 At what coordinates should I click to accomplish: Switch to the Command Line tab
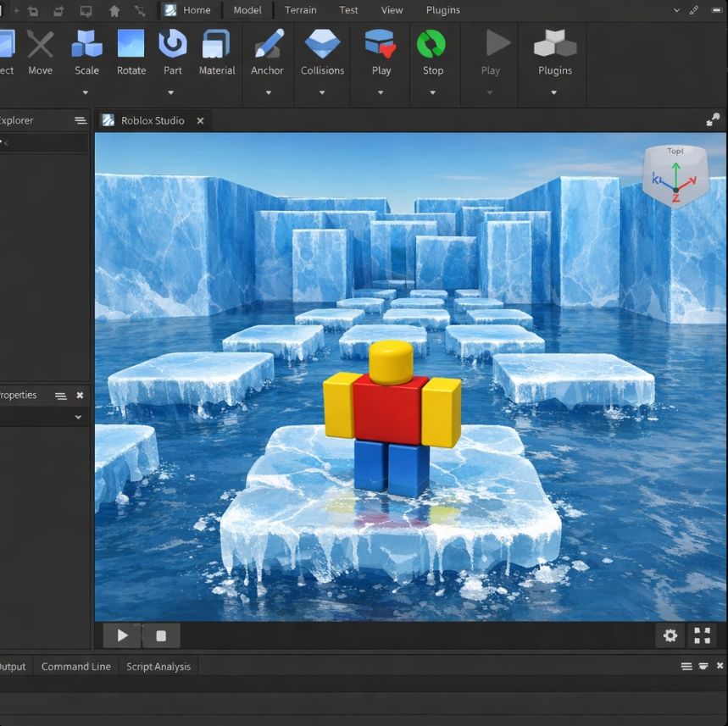(x=76, y=667)
